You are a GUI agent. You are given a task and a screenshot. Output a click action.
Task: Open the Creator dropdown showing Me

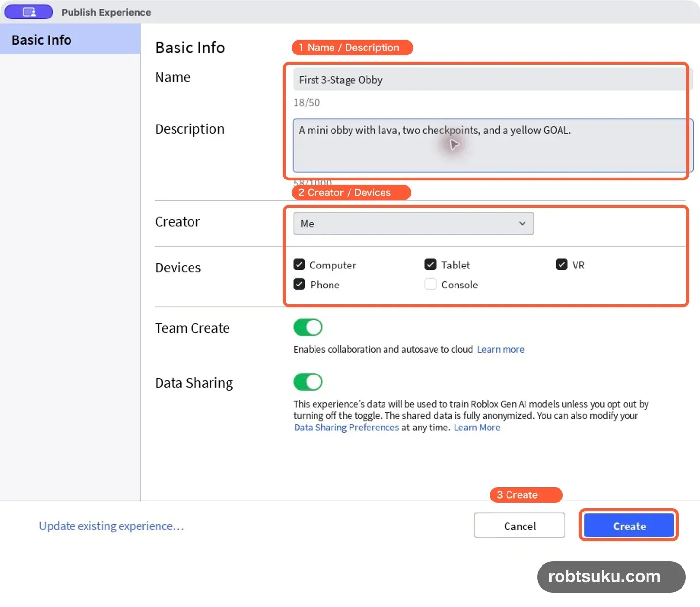(413, 223)
